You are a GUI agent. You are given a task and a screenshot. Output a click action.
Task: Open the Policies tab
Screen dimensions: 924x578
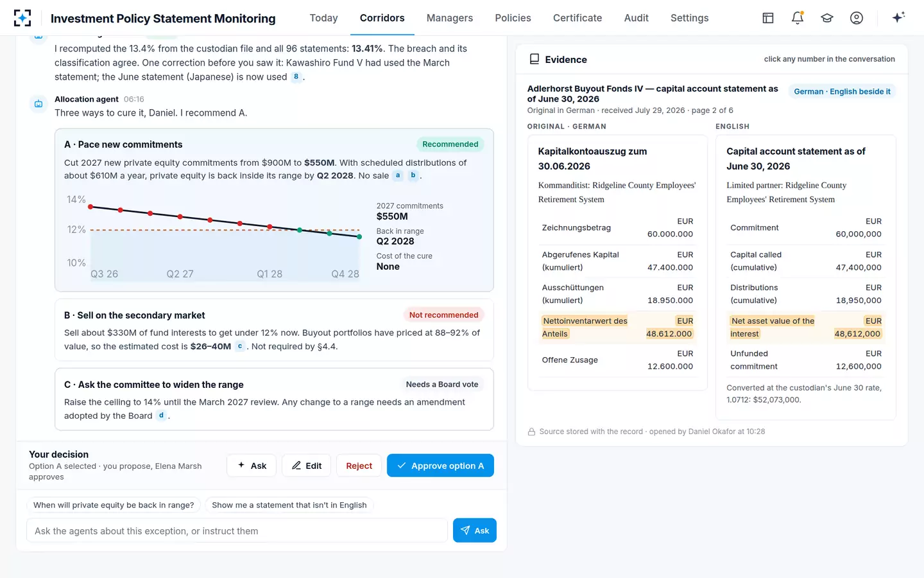[x=513, y=18]
